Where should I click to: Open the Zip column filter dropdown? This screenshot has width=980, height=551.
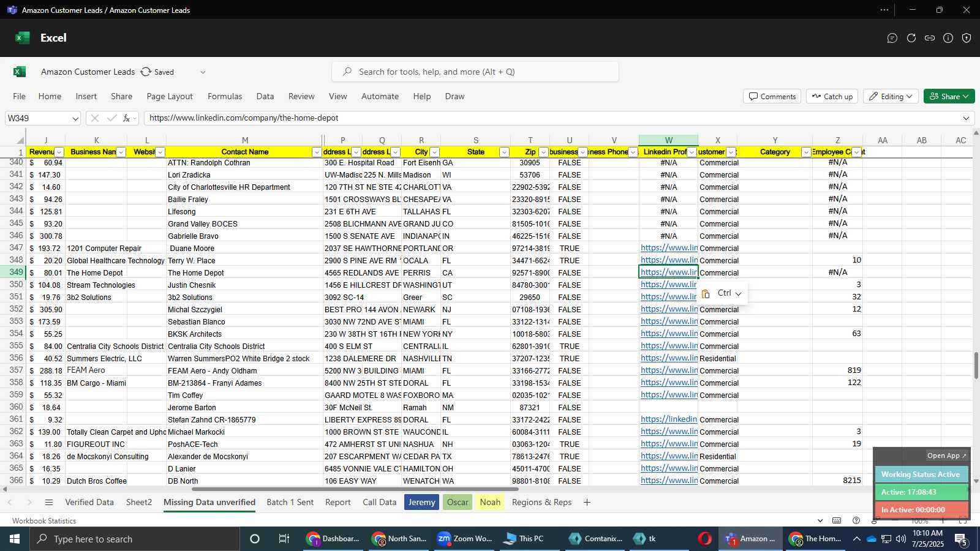[543, 152]
